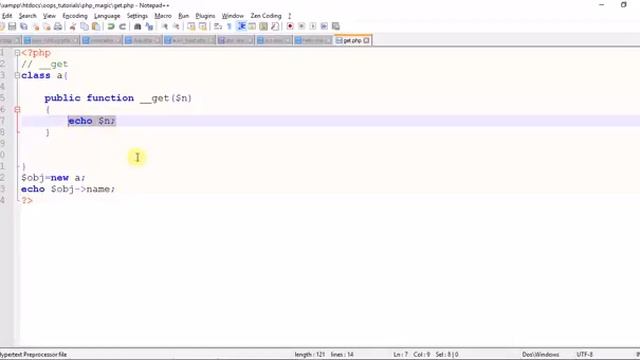Image resolution: width=640 pixels, height=360 pixels.
Task: Open the Encoding menu
Action: pyautogui.click(x=75, y=16)
